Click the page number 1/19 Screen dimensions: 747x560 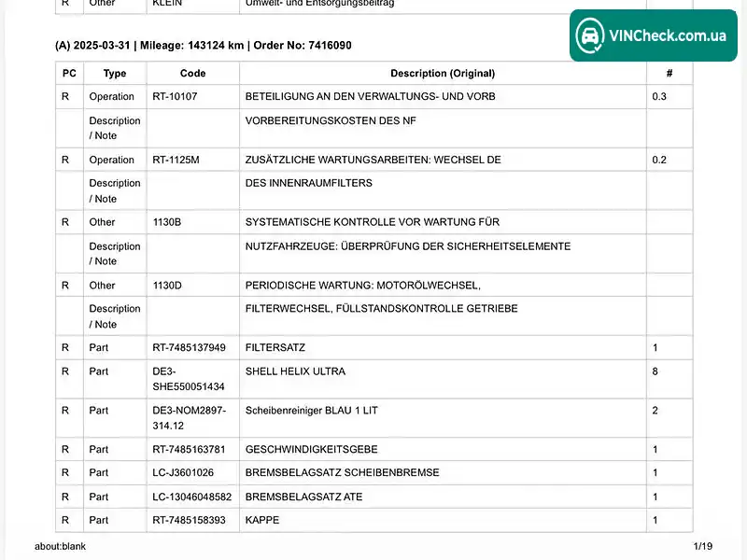703,547
